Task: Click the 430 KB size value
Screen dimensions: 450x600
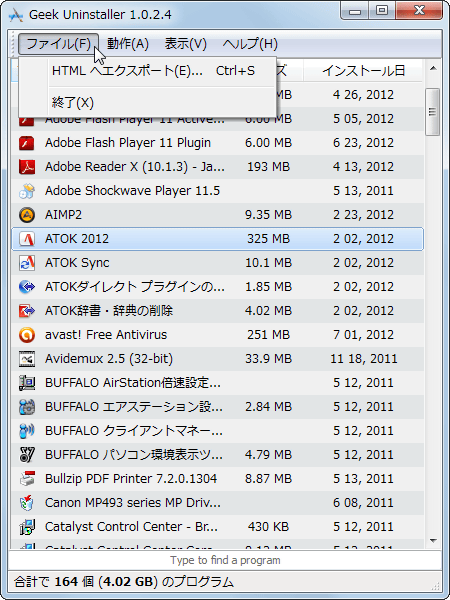Action: (269, 527)
